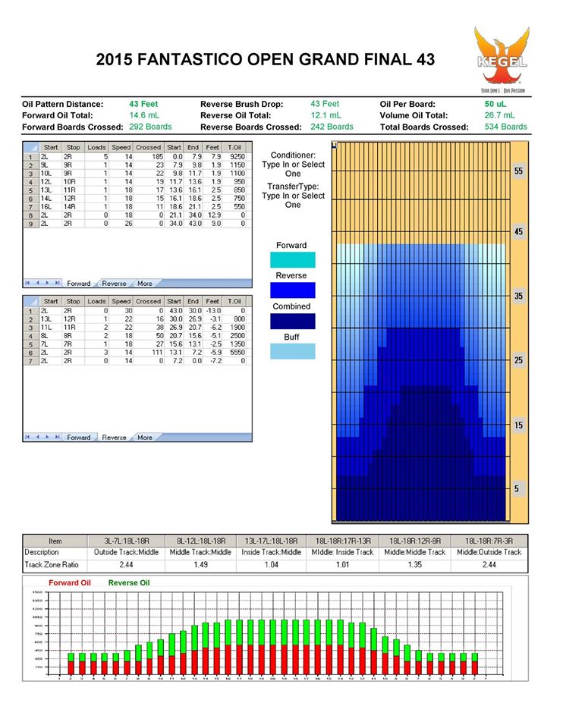Click the Forward cyan color swatch
The height and width of the screenshot is (728, 563).
pos(293,259)
